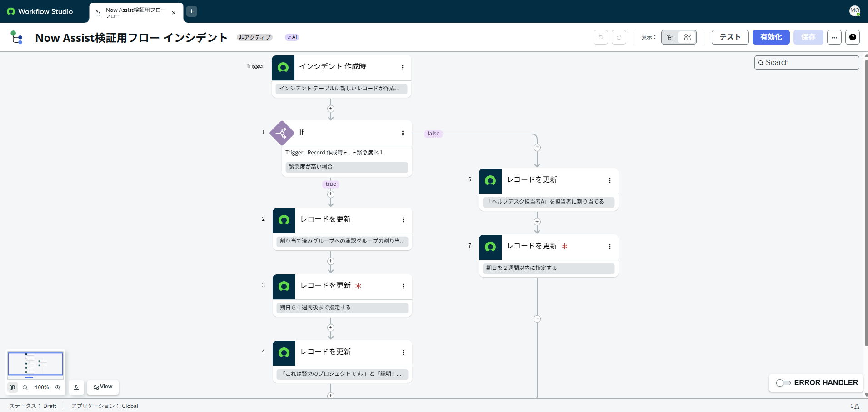Click the download flow icon
868x412 pixels.
point(76,387)
